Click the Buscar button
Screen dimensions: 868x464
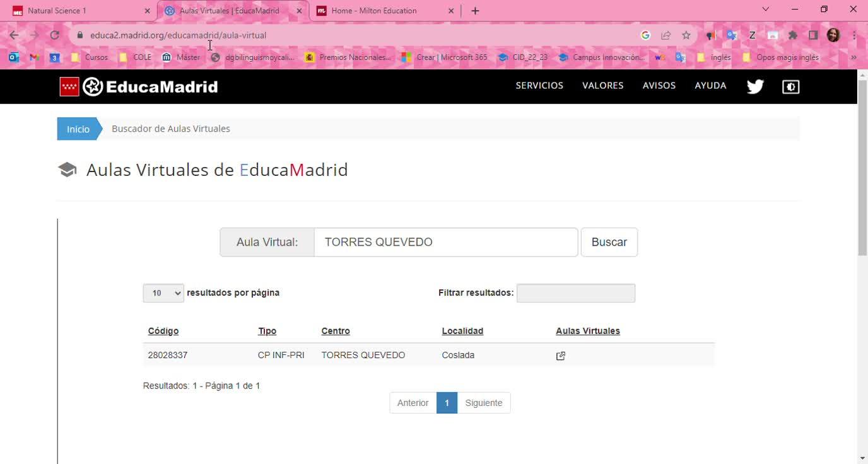(x=609, y=242)
